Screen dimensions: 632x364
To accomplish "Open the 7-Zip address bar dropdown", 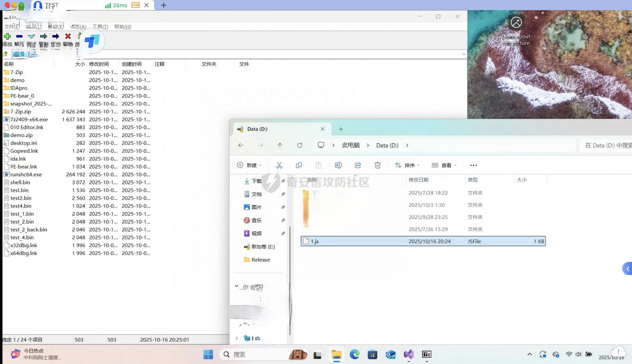I will (463, 54).
